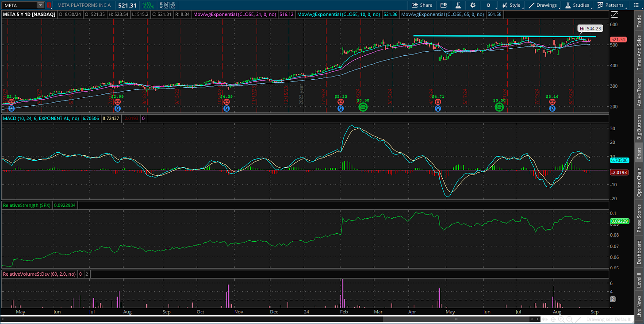The image size is (644, 324).
Task: Click the price axis scale icon above 600
Action: [x=614, y=14]
